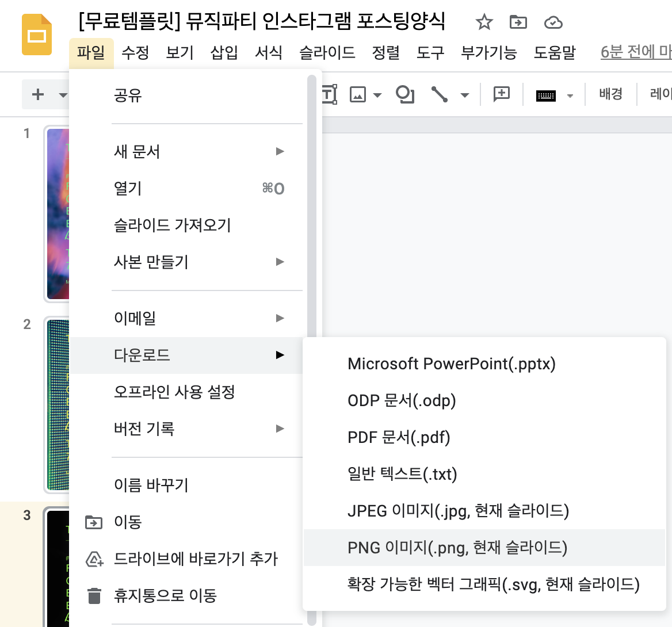Open the line type dropdown arrow
Image resolution: width=672 pixels, height=627 pixels.
tap(464, 95)
